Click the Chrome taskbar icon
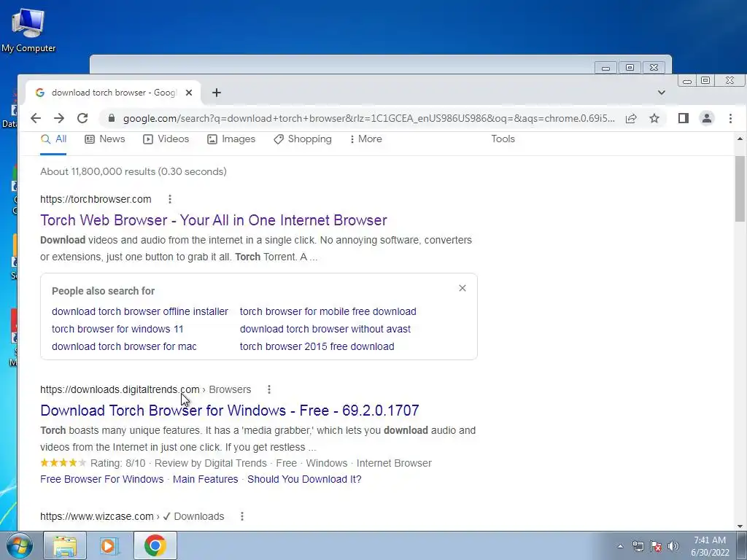Screen dimensions: 747x560 [155, 545]
